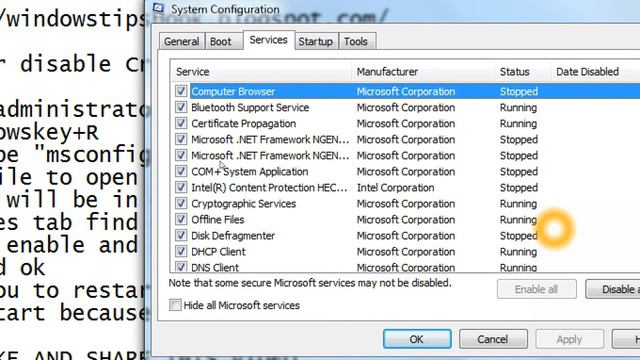Viewport: 640px width, 360px height.
Task: Select the Services tab
Action: 269,40
